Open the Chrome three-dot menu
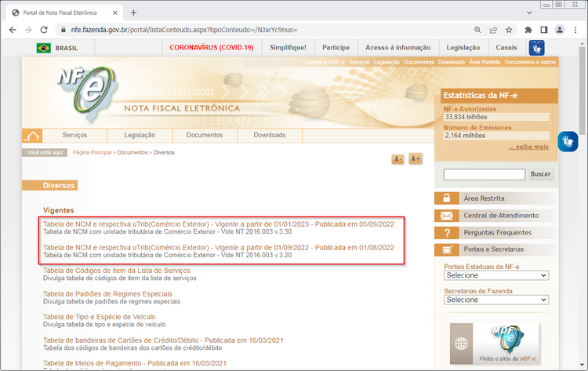The width and height of the screenshot is (588, 371). [575, 30]
